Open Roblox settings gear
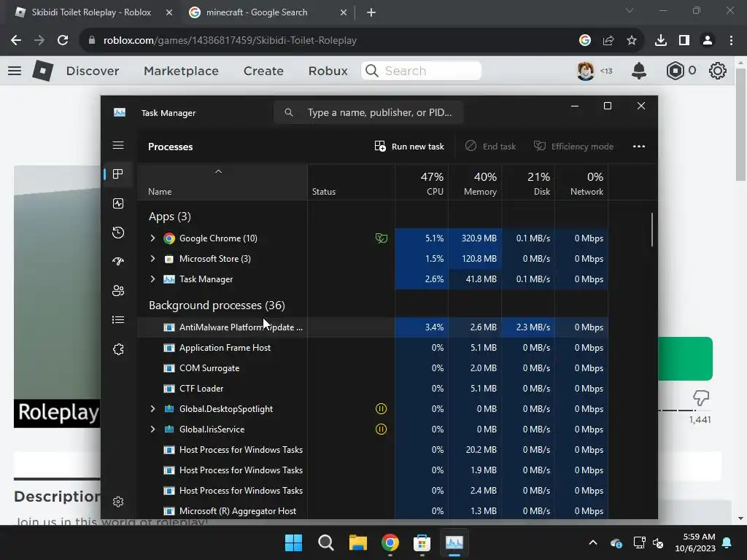 pyautogui.click(x=718, y=71)
